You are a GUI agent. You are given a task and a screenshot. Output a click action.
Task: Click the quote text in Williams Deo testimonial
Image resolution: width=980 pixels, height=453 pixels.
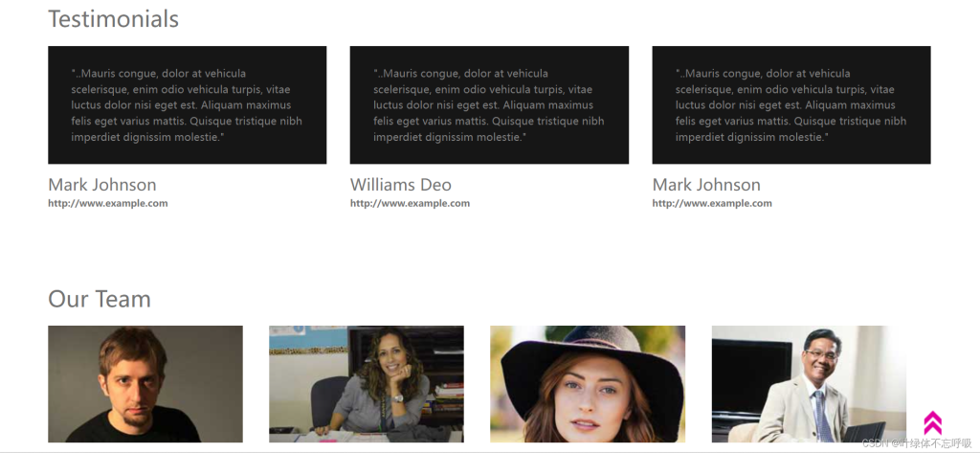pos(489,105)
